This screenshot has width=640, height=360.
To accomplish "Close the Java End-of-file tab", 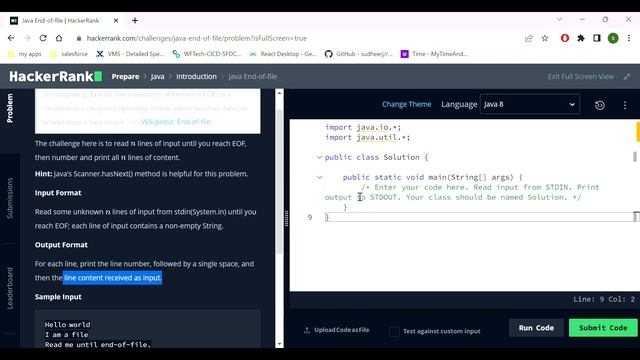I will pyautogui.click(x=116, y=20).
